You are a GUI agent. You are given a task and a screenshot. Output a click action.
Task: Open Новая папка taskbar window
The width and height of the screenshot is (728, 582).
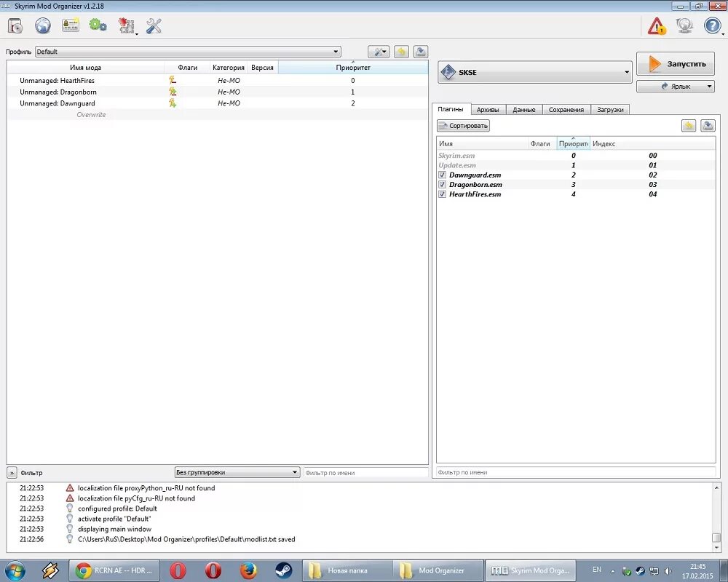click(x=347, y=570)
